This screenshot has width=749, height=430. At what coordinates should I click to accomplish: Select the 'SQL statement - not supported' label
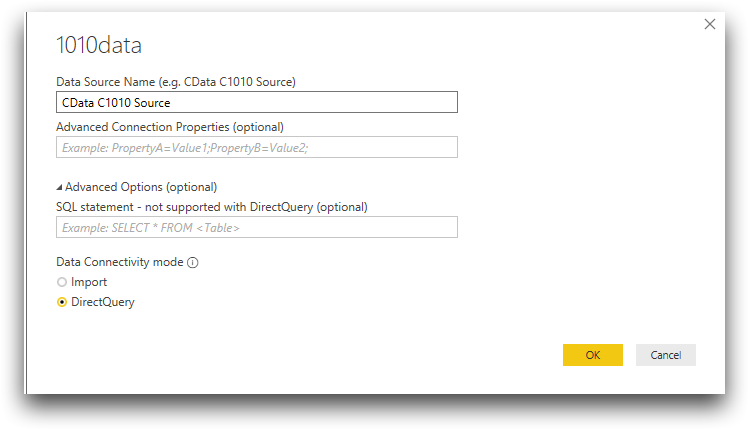tap(212, 207)
